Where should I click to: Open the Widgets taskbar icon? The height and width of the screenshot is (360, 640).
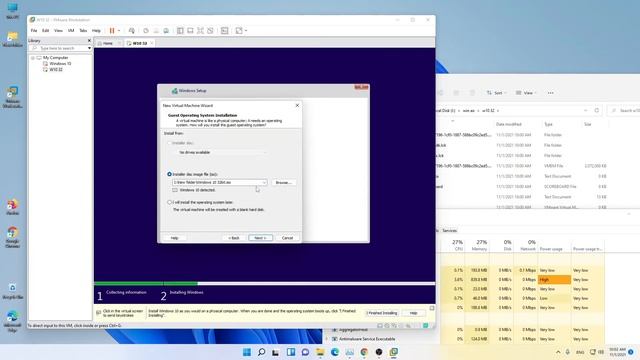point(291,352)
